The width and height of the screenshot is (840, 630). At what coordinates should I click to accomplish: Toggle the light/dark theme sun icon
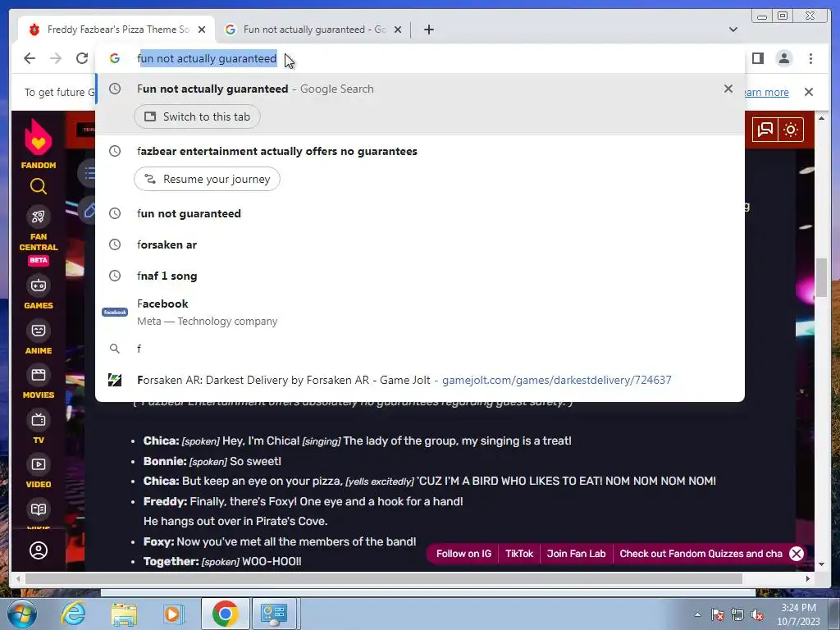791,129
